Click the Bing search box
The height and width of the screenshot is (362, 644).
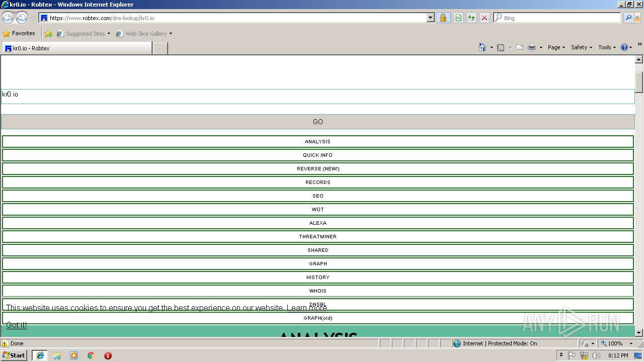coord(557,18)
